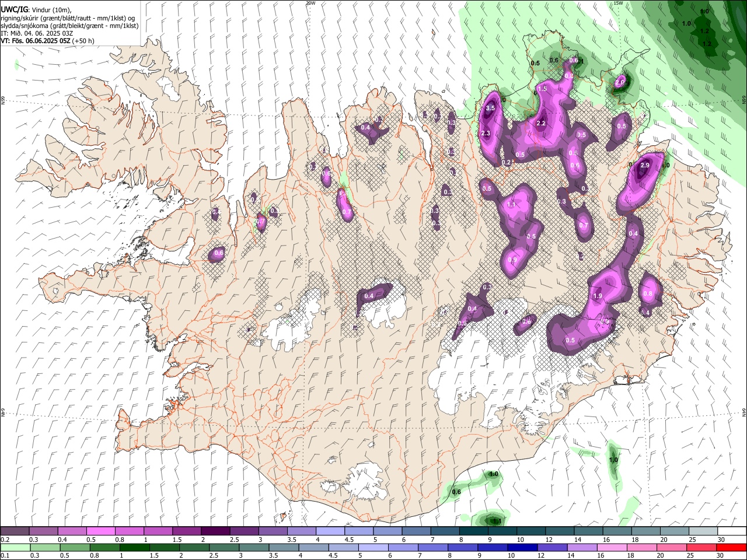This screenshot has height=560, width=747.
Task: Pick the bright red 30 swatch, bottom legend row
Action: click(732, 547)
